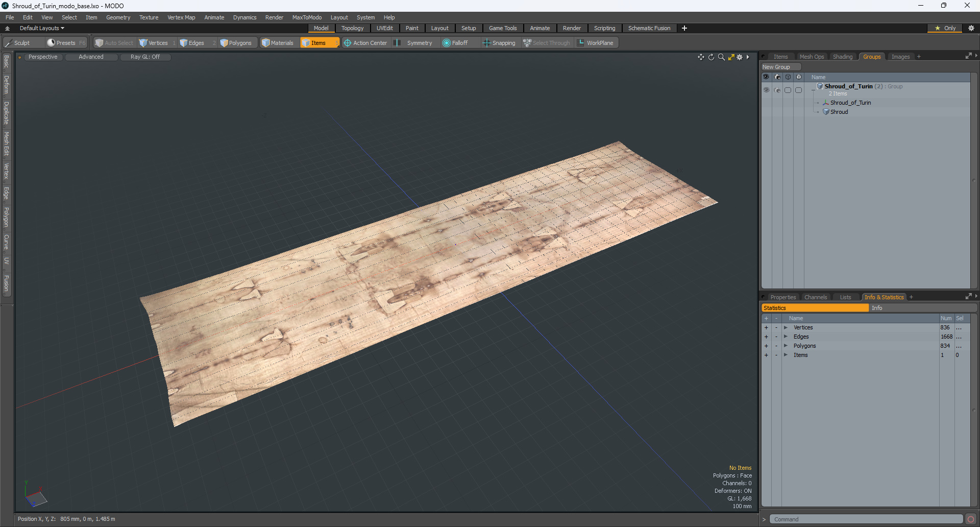Click the New Group button
This screenshot has width=980, height=527.
pyautogui.click(x=781, y=67)
